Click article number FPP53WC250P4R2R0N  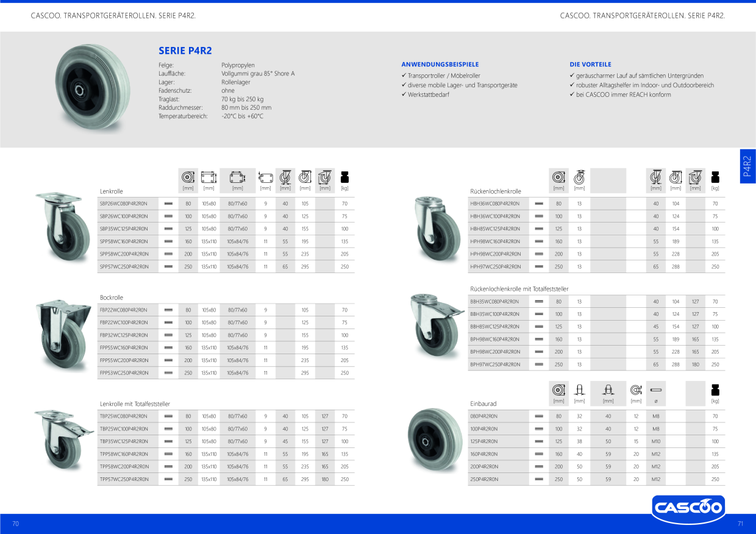click(x=124, y=372)
